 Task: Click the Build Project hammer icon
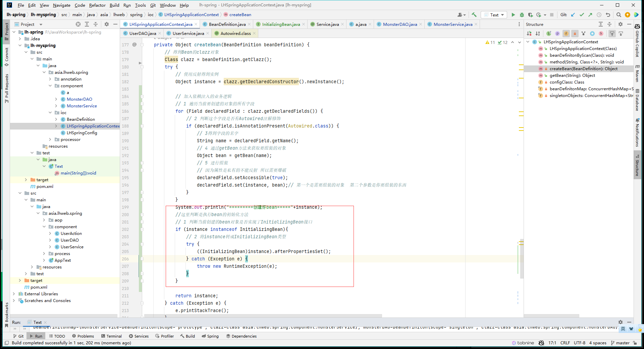474,15
